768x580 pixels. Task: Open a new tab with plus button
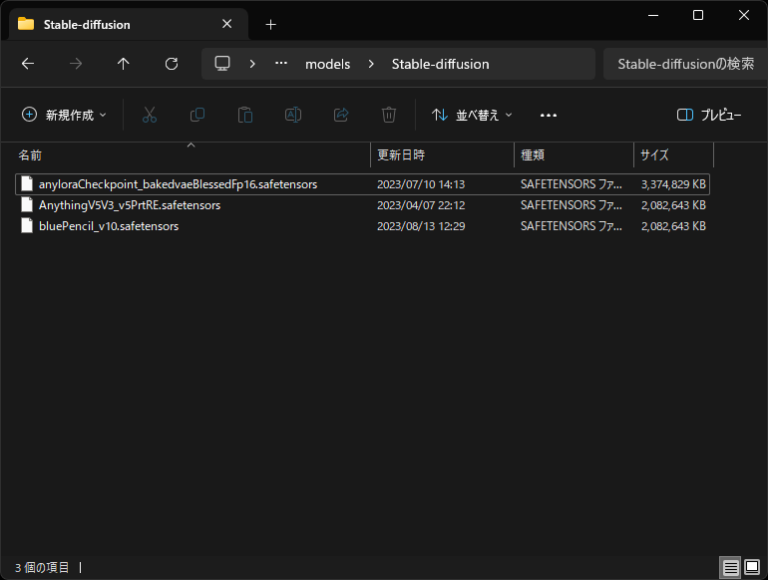270,24
